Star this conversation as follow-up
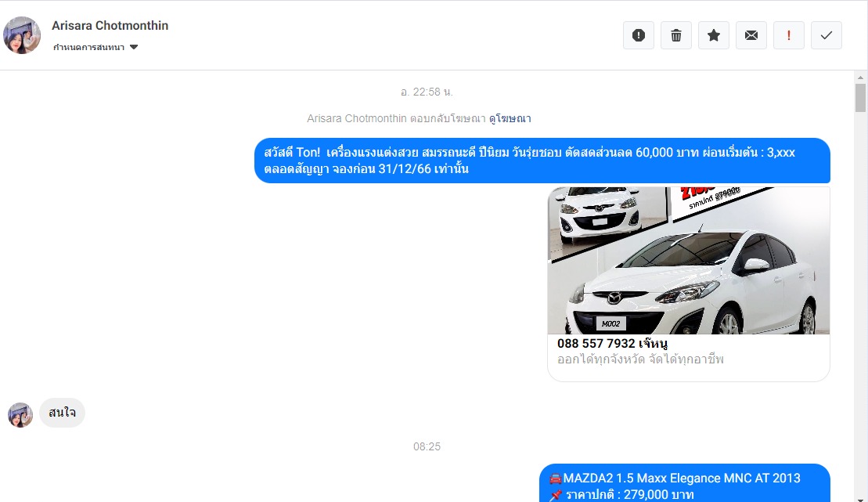The height and width of the screenshot is (502, 868). tap(714, 35)
